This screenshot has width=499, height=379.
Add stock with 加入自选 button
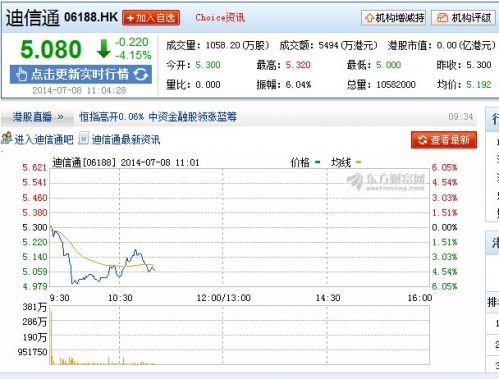(x=151, y=18)
